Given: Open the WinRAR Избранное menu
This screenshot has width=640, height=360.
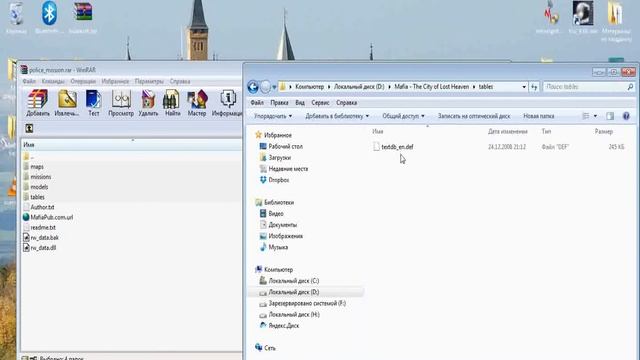Looking at the screenshot, I should 115,81.
